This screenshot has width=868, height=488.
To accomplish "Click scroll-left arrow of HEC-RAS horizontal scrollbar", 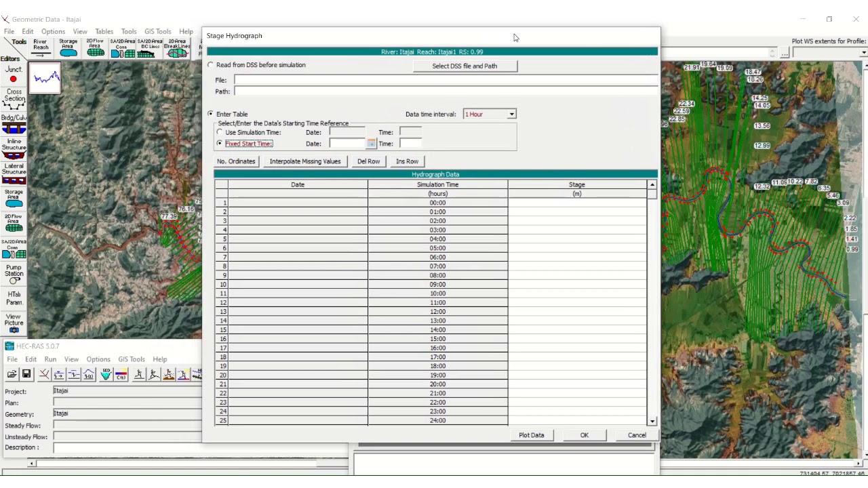I will (x=32, y=464).
